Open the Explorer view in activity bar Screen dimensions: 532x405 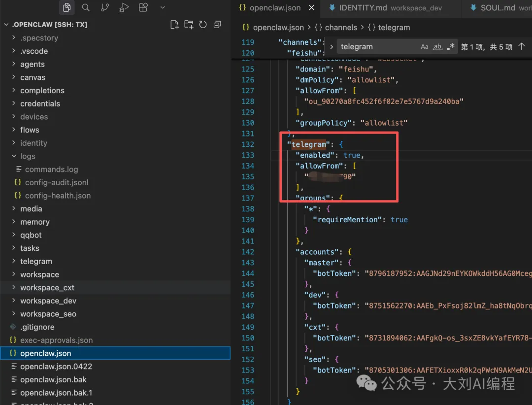67,7
